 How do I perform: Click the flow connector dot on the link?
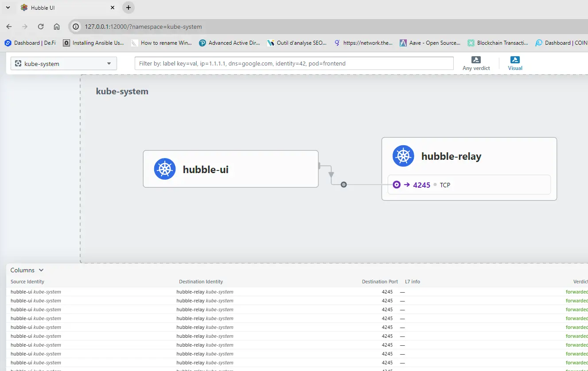[343, 185]
